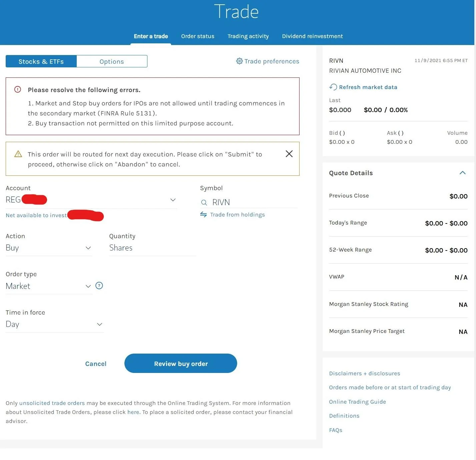Open the Action Buy dropdown
476x460 pixels.
tap(49, 248)
